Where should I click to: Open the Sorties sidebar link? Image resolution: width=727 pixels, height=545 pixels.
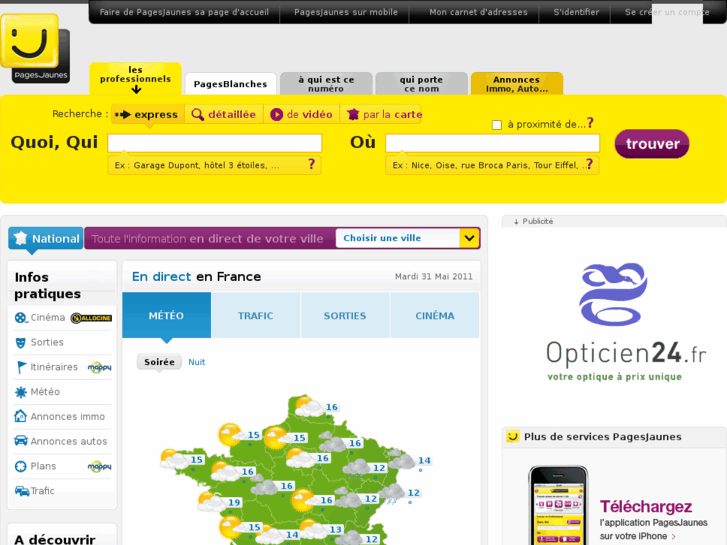click(x=47, y=342)
